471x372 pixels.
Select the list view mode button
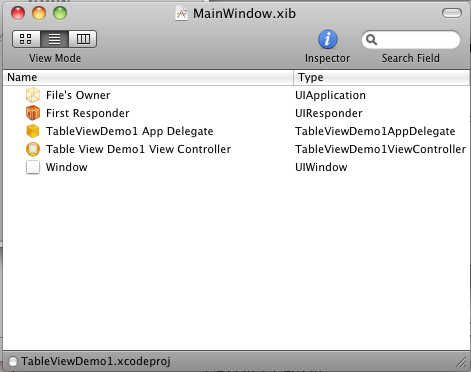click(55, 39)
